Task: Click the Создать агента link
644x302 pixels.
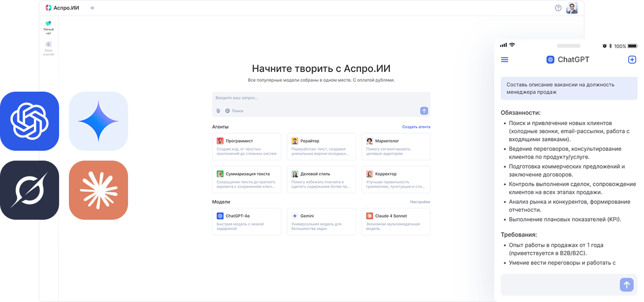Action: [x=416, y=127]
